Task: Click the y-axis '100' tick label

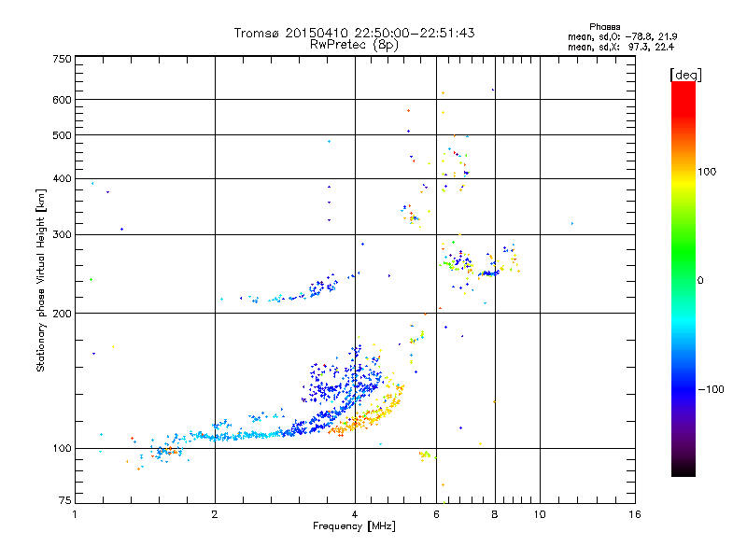Action: (62, 448)
